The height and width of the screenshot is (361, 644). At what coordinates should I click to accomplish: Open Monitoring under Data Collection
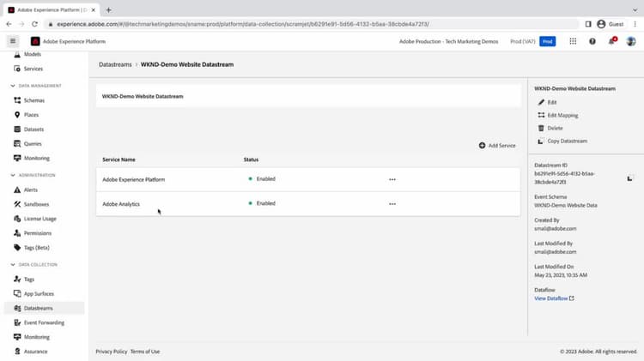coord(36,337)
